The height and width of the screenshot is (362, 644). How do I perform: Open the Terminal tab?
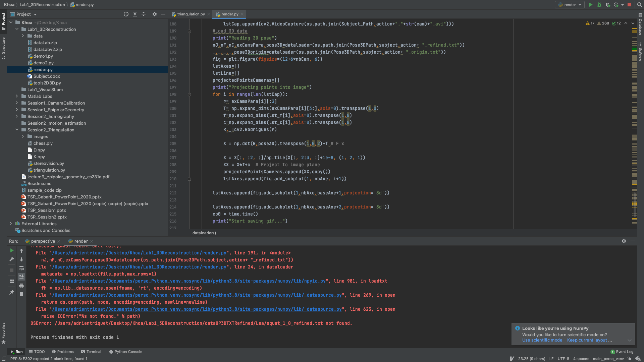[91, 352]
